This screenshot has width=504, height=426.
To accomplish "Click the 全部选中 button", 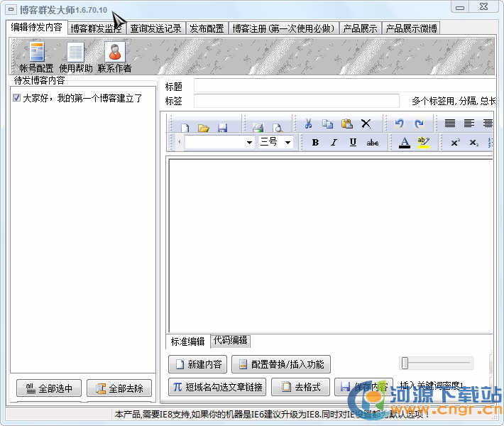I will pyautogui.click(x=49, y=388).
